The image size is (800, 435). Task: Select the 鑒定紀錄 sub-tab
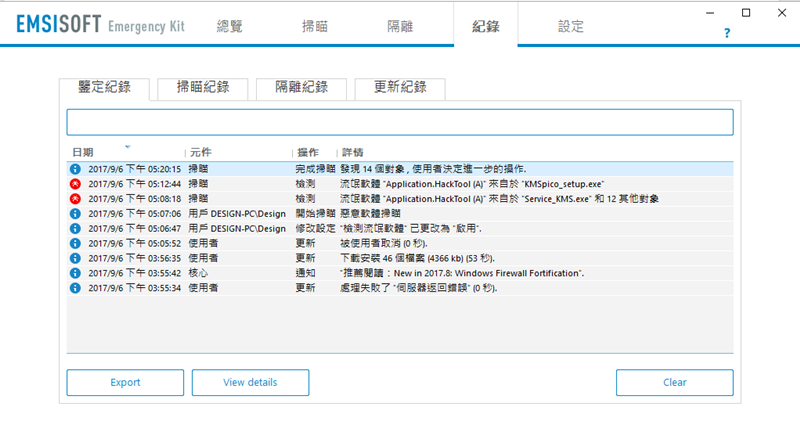[x=105, y=88]
